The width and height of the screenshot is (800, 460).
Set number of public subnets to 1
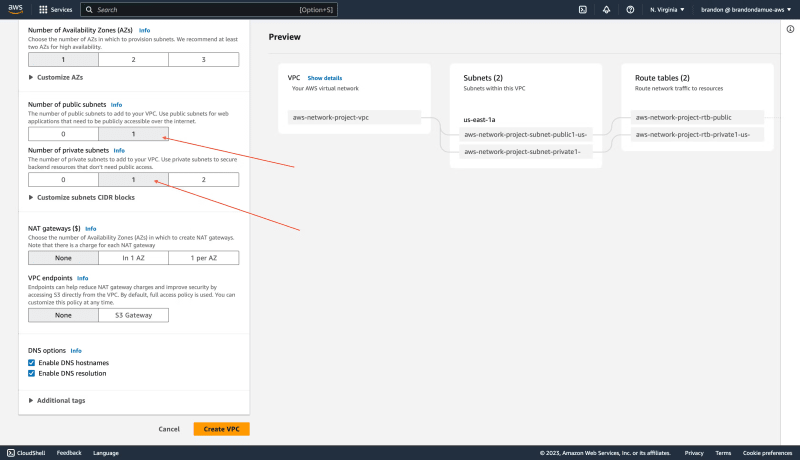[133, 134]
